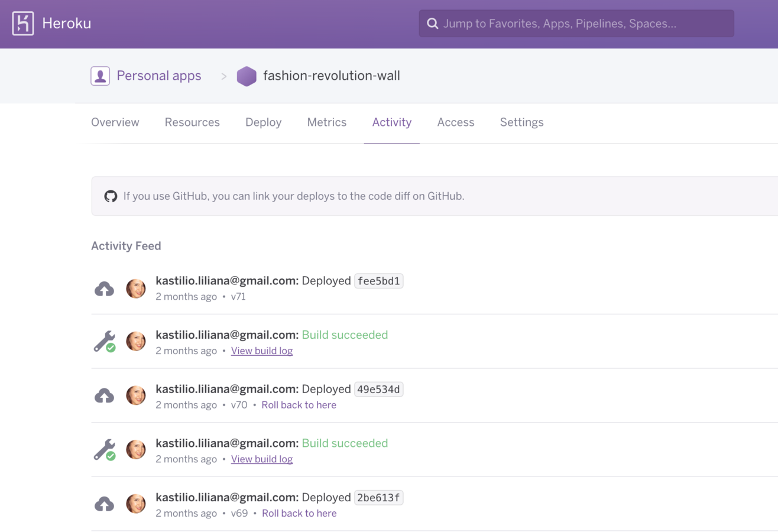Click the user avatar in the v71 row
The image size is (778, 532).
pyautogui.click(x=136, y=288)
